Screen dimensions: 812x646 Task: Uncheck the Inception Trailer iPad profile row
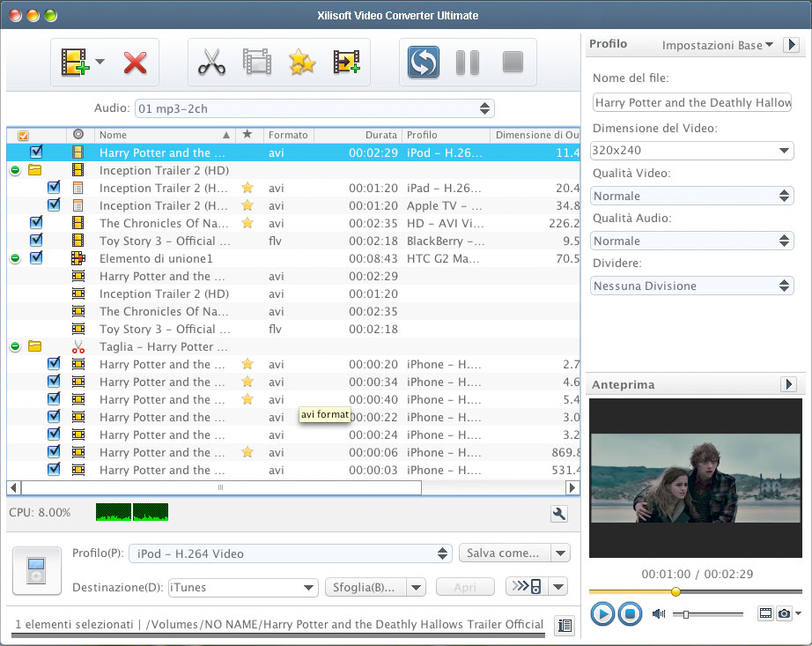54,188
